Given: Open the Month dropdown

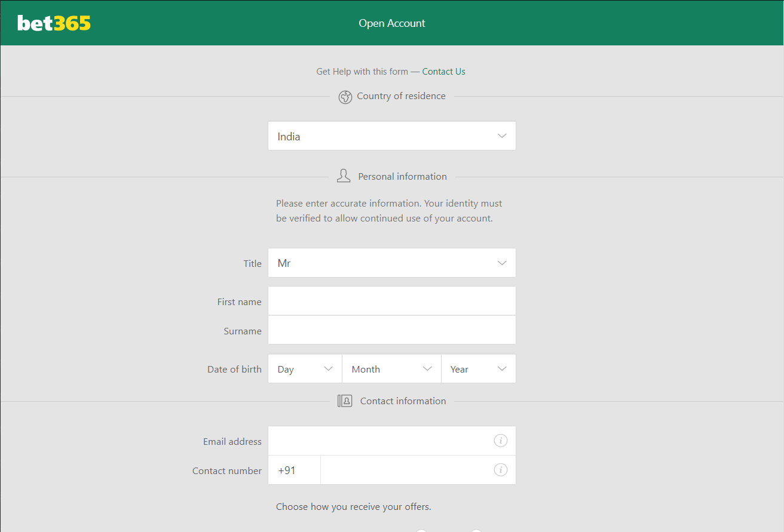Looking at the screenshot, I should (391, 368).
